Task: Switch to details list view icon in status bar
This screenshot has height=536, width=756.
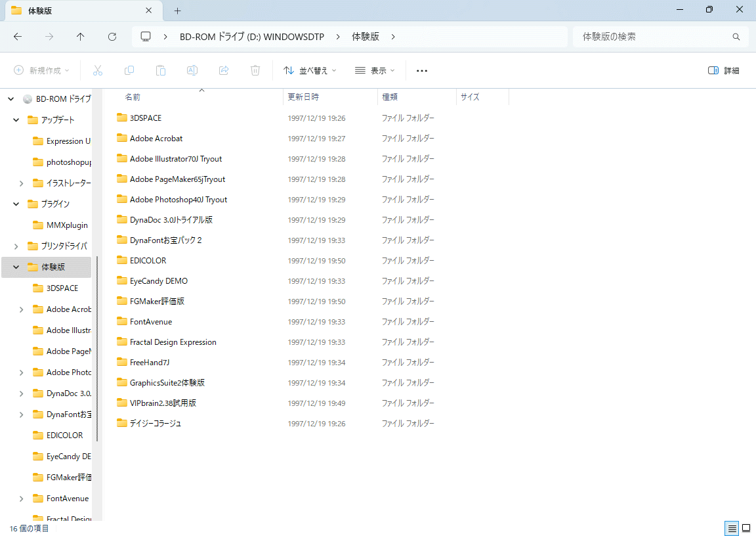Action: (732, 528)
